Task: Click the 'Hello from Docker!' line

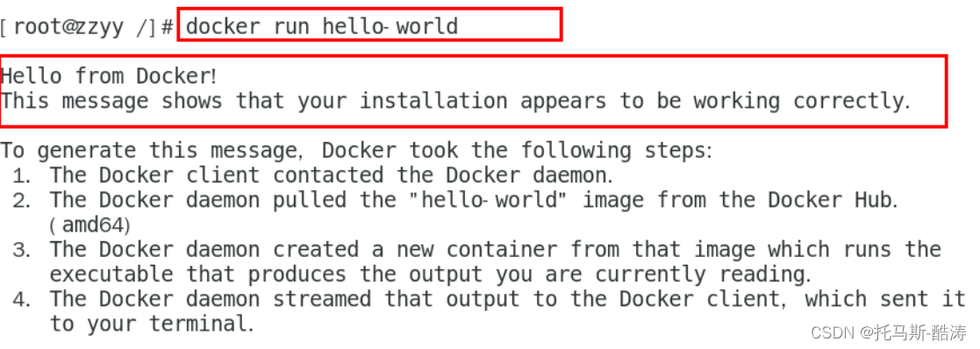Action: coord(109,76)
